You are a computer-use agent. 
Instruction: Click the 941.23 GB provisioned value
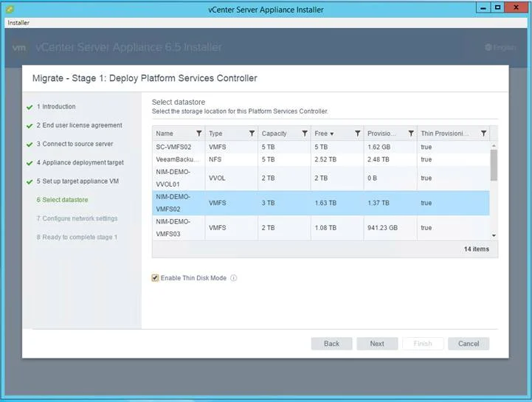coord(382,228)
